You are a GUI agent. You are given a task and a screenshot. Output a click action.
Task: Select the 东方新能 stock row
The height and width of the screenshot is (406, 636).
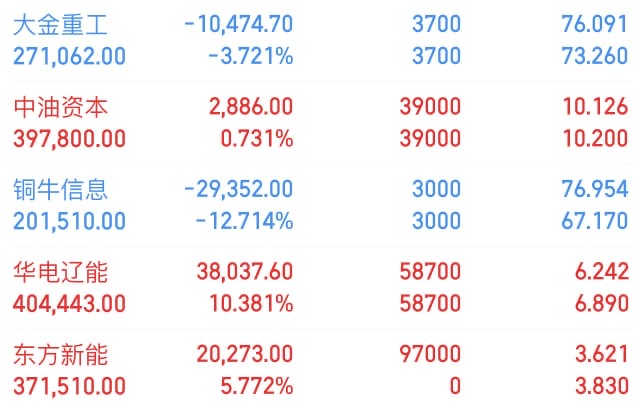point(60,353)
